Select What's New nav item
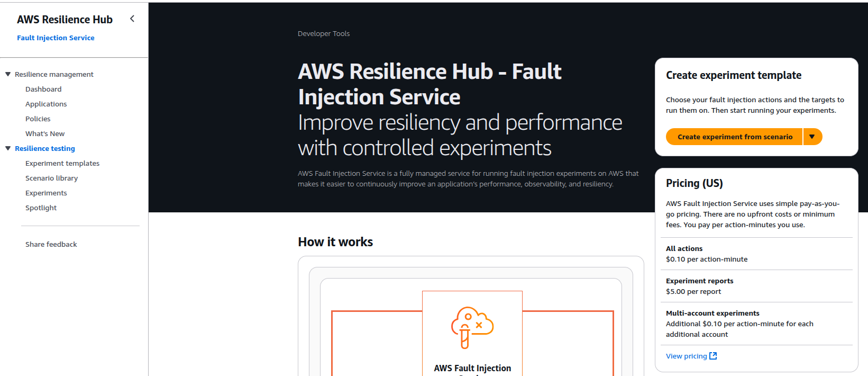868x376 pixels. point(45,133)
